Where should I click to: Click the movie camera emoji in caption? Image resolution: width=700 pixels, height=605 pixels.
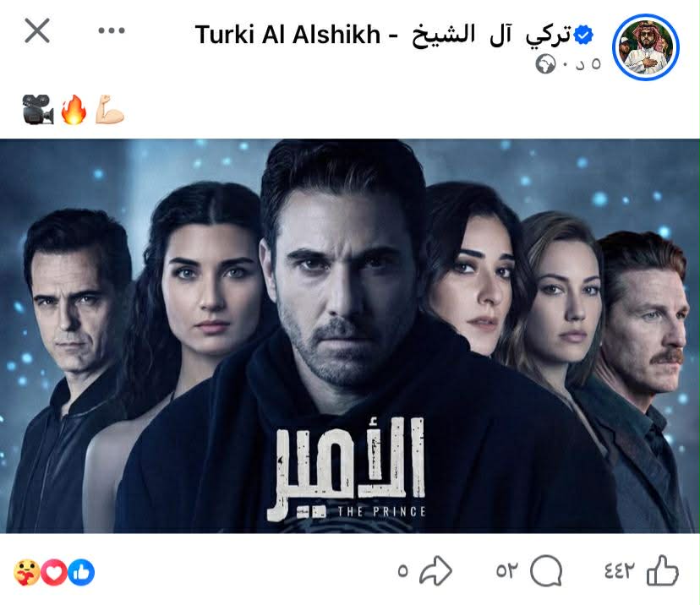[38, 109]
